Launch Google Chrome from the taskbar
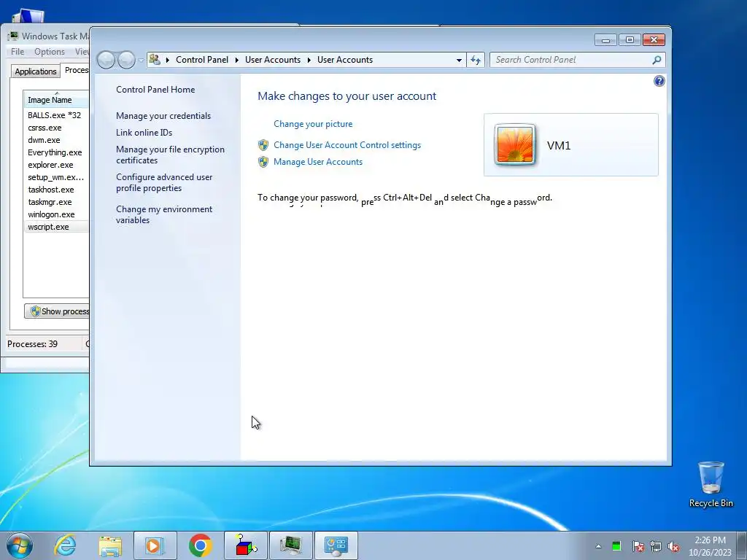 200,545
